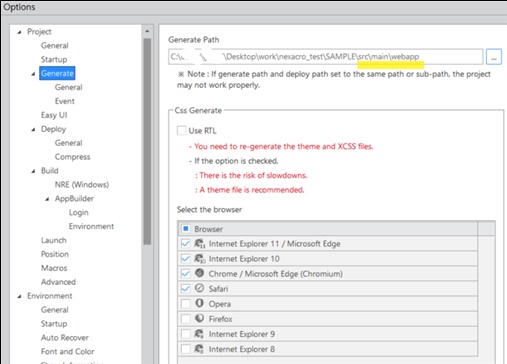Screen dimensions: 507x364
Task: Open Environment under AppBuilder
Action: click(x=91, y=226)
